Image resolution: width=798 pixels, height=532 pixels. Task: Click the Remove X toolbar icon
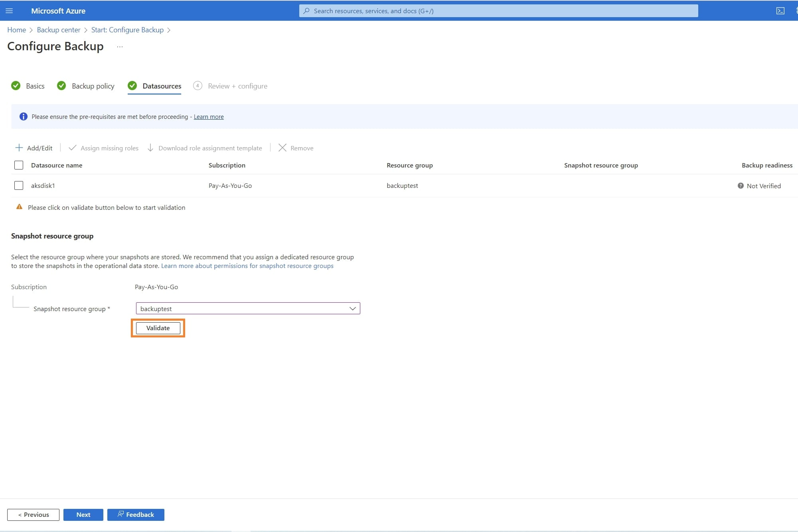pyautogui.click(x=282, y=148)
